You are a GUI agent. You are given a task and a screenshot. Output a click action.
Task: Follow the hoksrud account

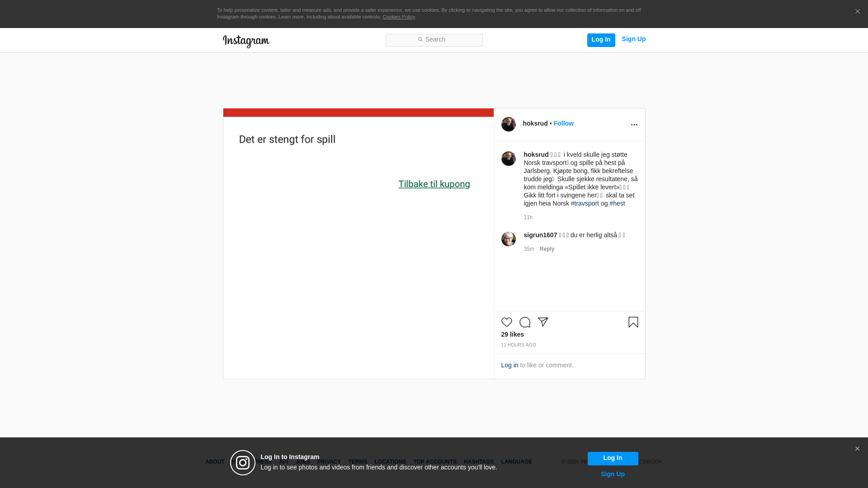[x=563, y=123]
